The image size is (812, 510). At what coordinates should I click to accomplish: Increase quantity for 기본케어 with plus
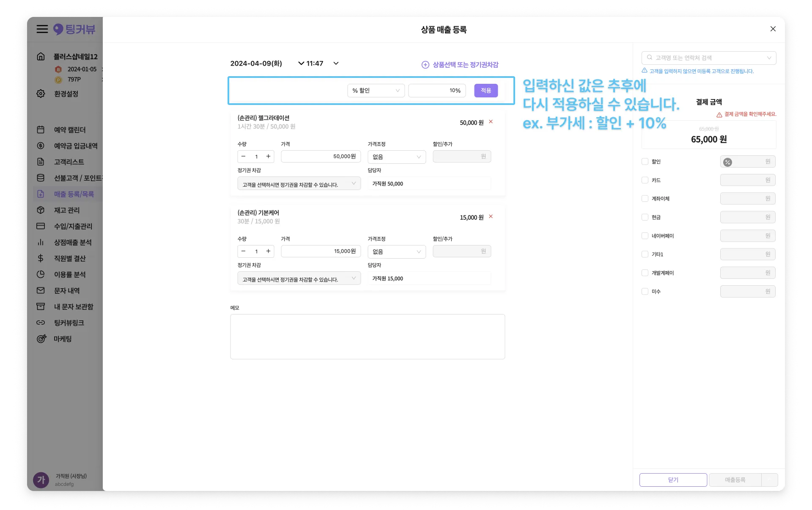coord(268,251)
